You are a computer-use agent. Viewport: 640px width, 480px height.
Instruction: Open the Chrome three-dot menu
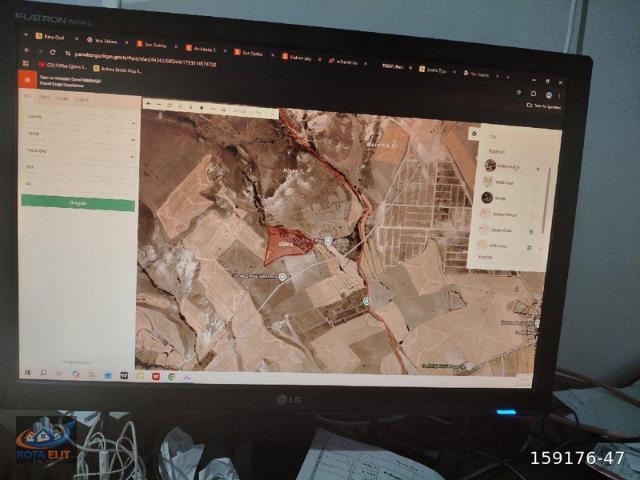coord(560,96)
